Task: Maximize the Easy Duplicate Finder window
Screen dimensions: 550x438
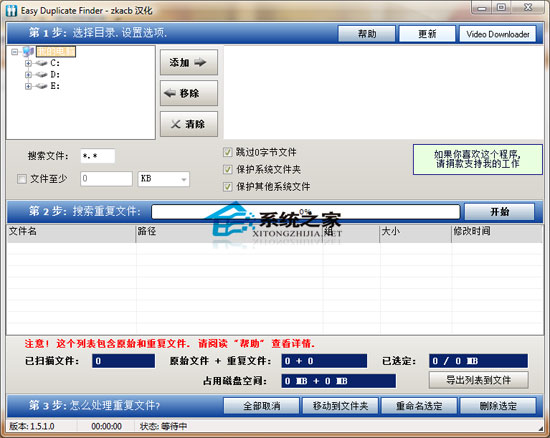Action: coord(502,8)
